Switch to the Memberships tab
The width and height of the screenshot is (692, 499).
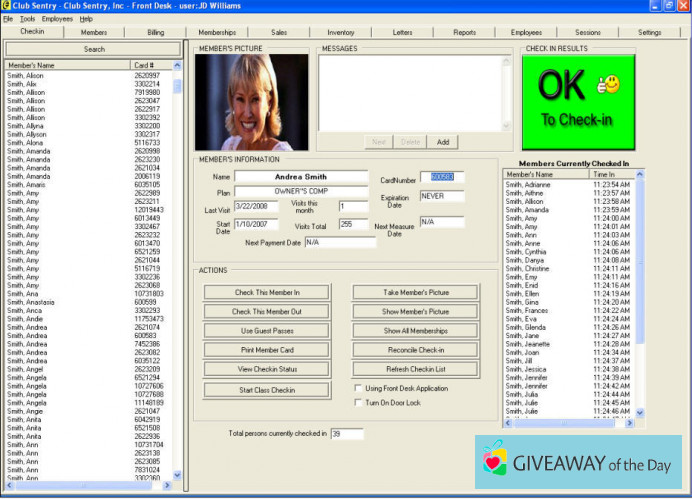[x=217, y=32]
